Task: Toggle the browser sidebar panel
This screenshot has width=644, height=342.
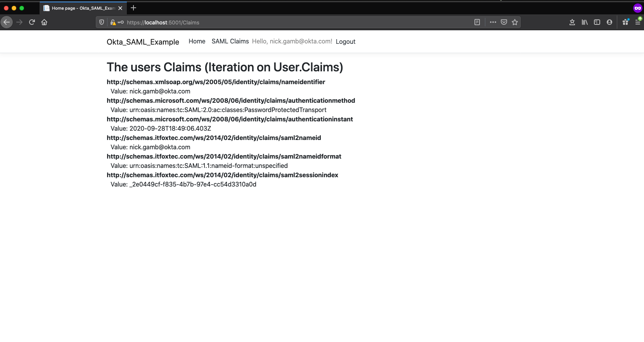Action: (597, 22)
